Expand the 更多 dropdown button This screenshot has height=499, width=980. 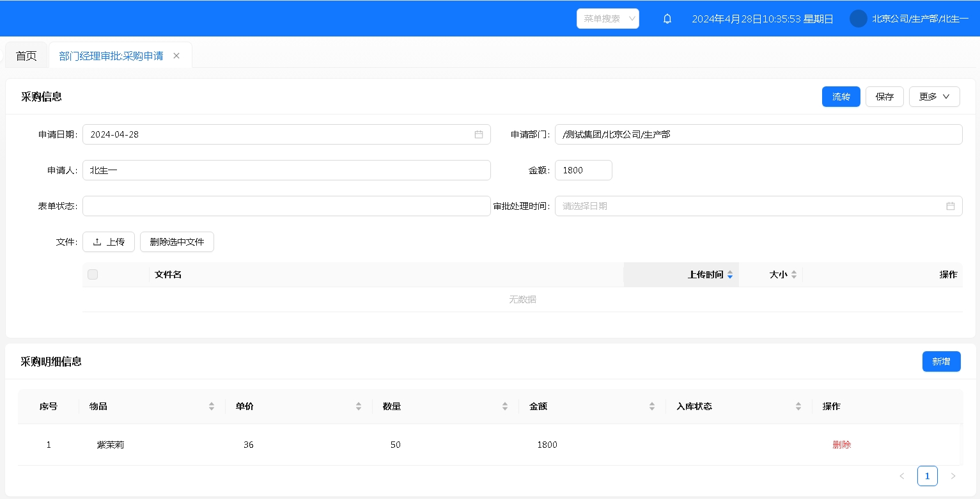click(934, 97)
